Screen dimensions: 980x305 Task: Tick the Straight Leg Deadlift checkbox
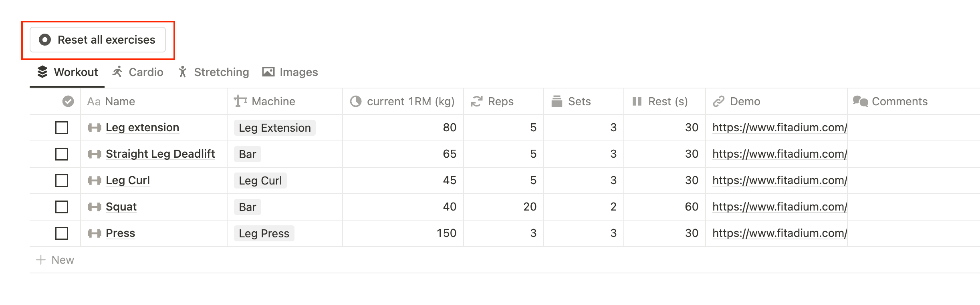click(x=62, y=154)
